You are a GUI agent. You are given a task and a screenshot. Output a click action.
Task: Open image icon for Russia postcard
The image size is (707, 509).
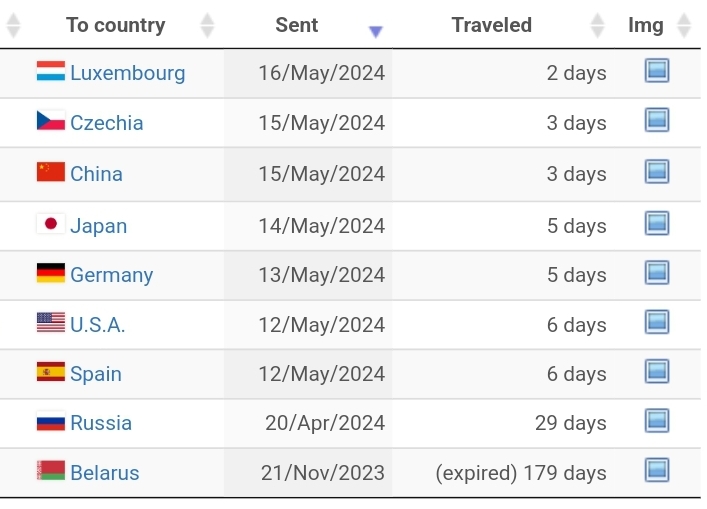(656, 421)
